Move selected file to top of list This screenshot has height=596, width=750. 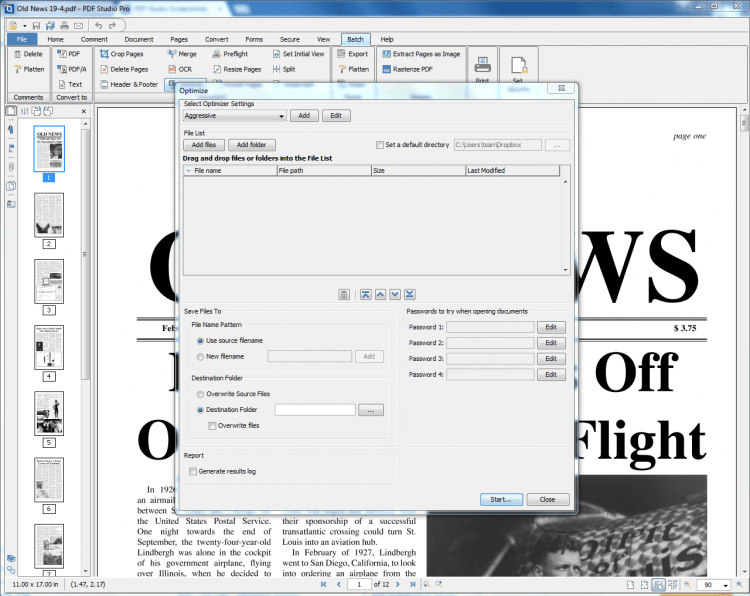366,294
